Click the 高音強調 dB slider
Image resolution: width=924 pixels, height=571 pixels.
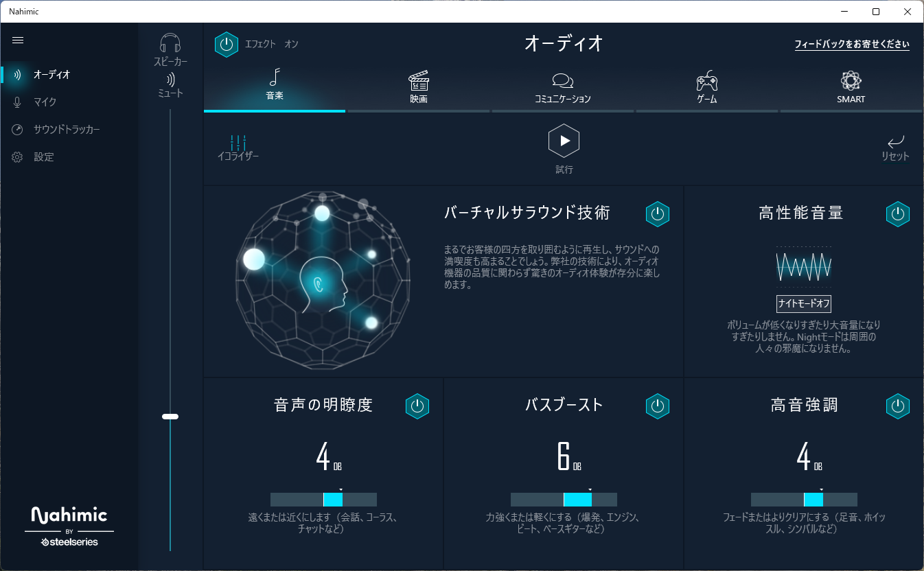click(x=804, y=500)
